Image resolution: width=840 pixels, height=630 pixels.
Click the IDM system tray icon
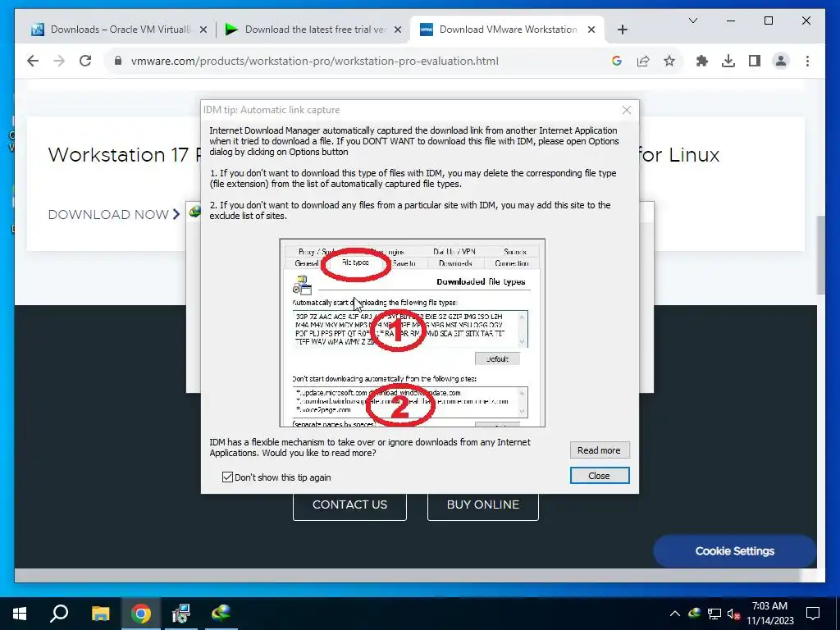[x=694, y=614]
